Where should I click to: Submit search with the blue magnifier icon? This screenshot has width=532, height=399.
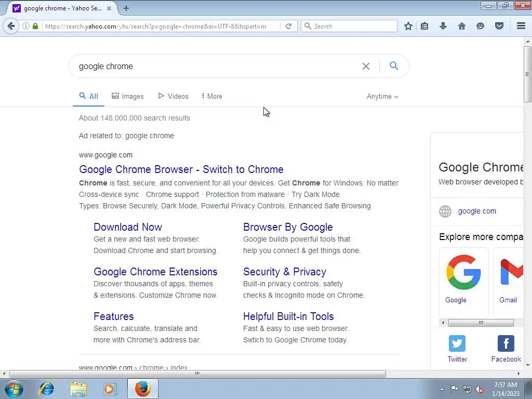point(394,66)
